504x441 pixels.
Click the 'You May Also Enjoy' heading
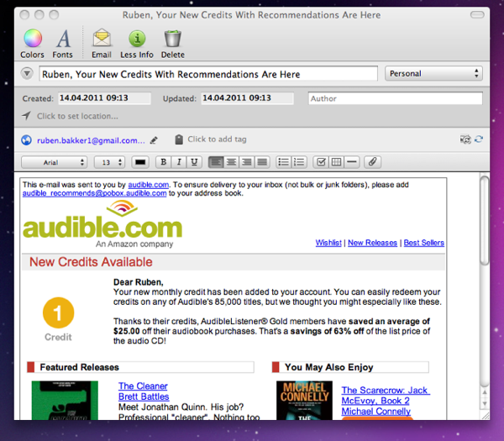(x=328, y=367)
